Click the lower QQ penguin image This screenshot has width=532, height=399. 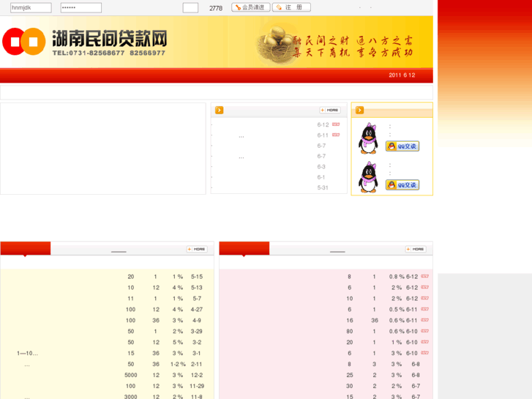369,177
